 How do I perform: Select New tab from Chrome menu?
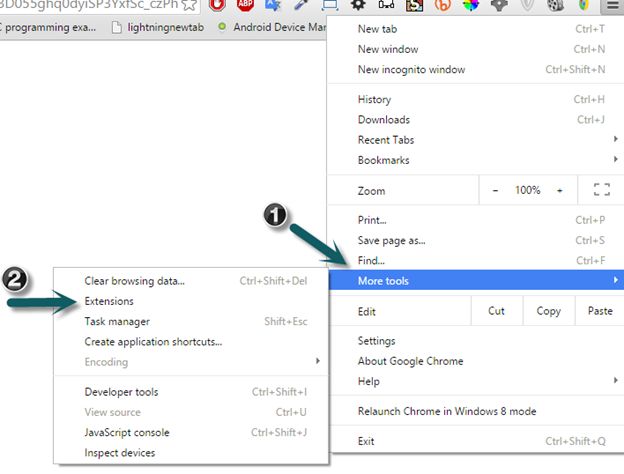point(476,29)
